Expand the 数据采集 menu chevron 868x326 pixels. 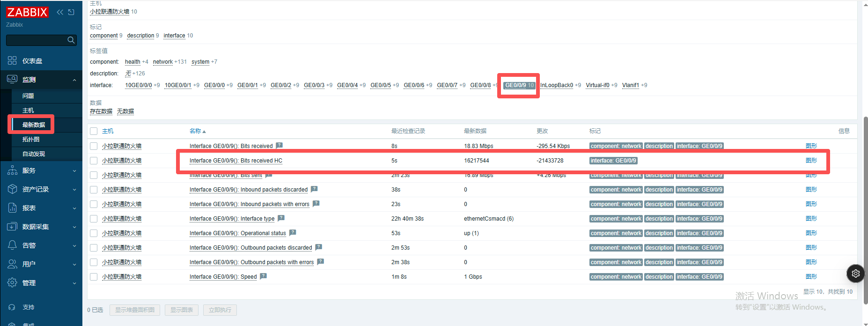[x=74, y=227]
